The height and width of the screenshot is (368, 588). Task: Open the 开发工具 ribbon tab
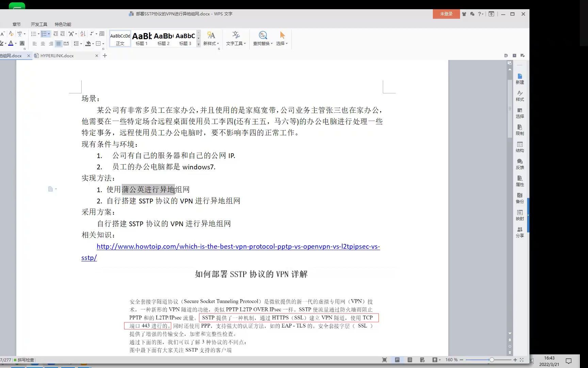pos(39,24)
